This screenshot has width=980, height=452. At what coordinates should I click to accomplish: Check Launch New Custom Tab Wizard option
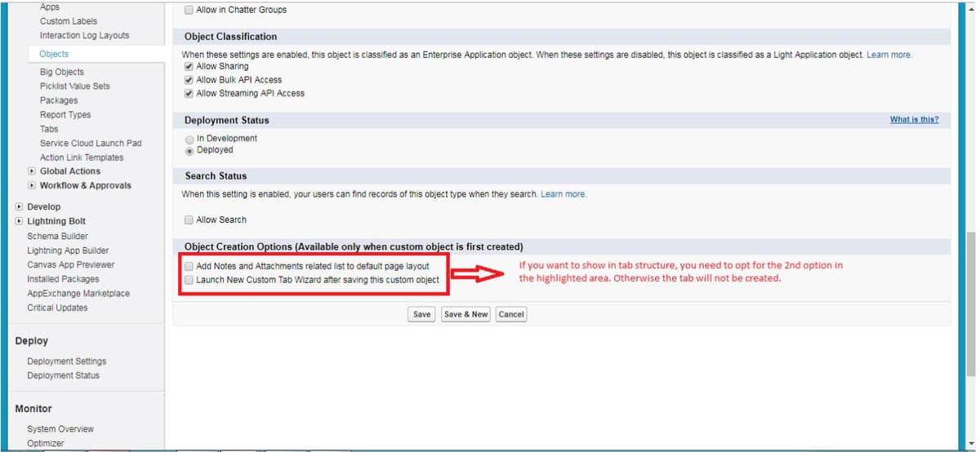coord(189,280)
